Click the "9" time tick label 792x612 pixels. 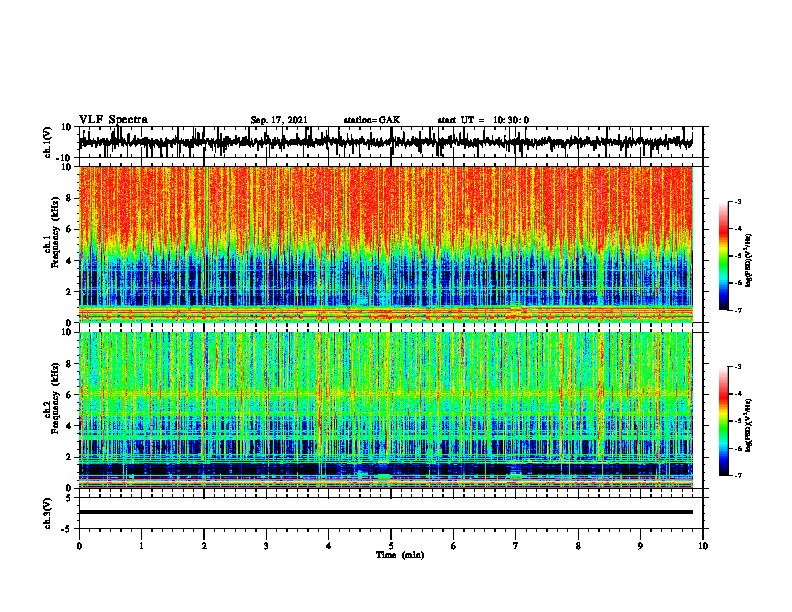tap(640, 546)
